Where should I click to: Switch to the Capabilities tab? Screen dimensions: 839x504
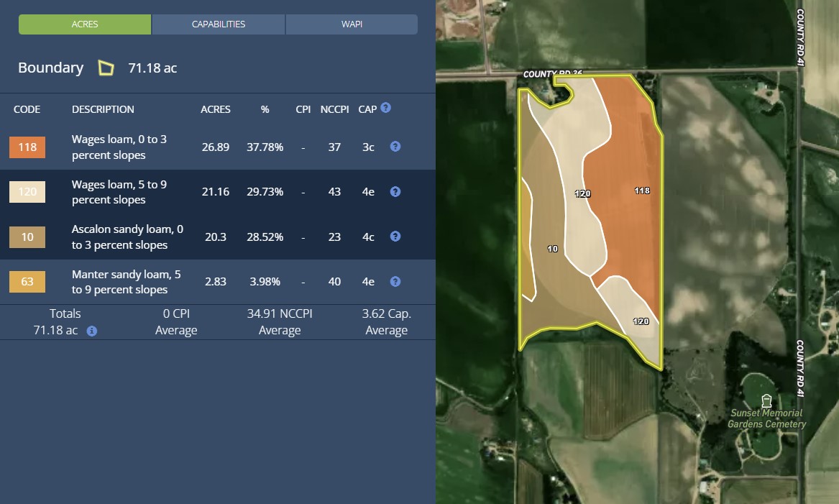pos(219,24)
